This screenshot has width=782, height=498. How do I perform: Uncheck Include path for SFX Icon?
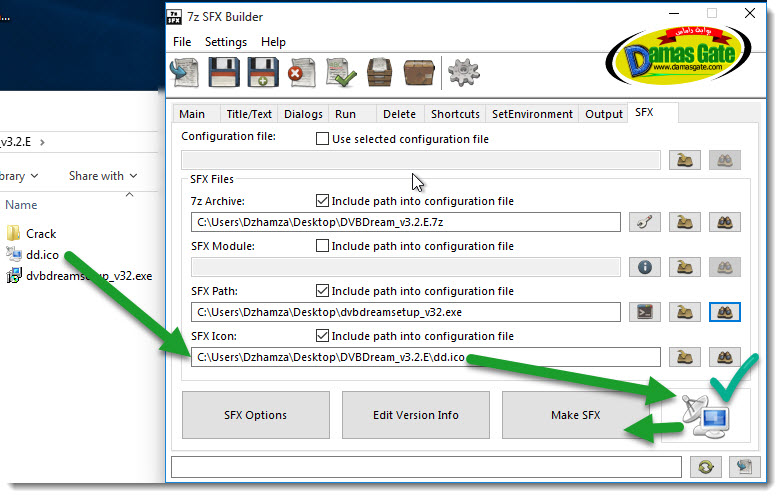pos(322,336)
